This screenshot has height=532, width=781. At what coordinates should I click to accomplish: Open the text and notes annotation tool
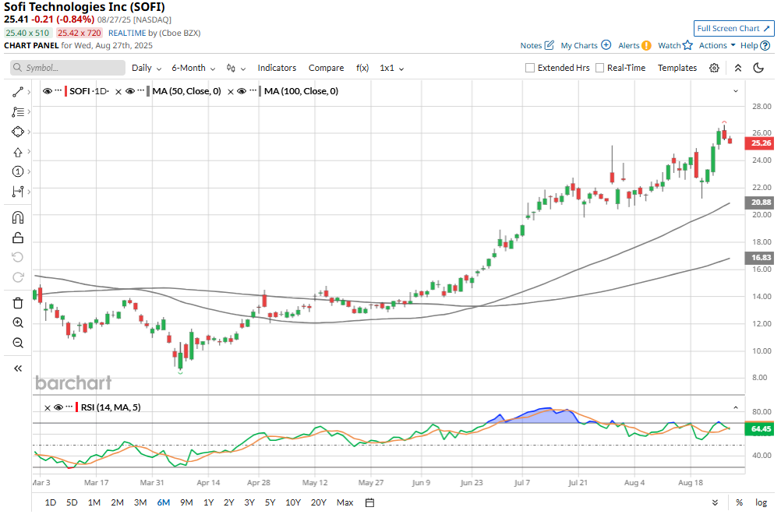18,112
